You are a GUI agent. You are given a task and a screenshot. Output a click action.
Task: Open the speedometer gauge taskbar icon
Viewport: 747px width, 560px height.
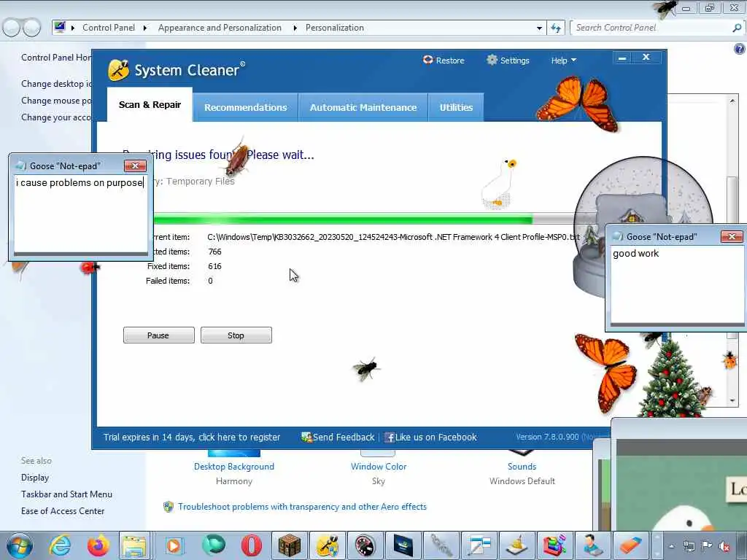click(365, 545)
